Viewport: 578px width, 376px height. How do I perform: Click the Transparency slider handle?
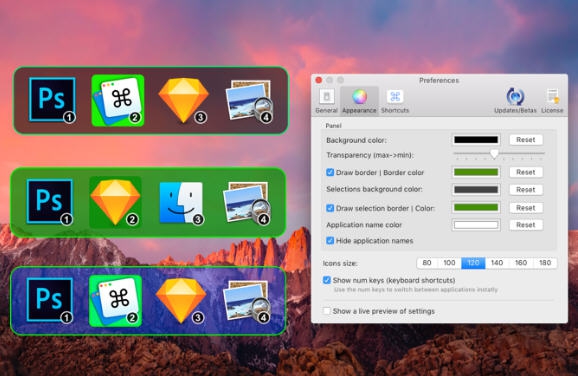click(x=494, y=154)
